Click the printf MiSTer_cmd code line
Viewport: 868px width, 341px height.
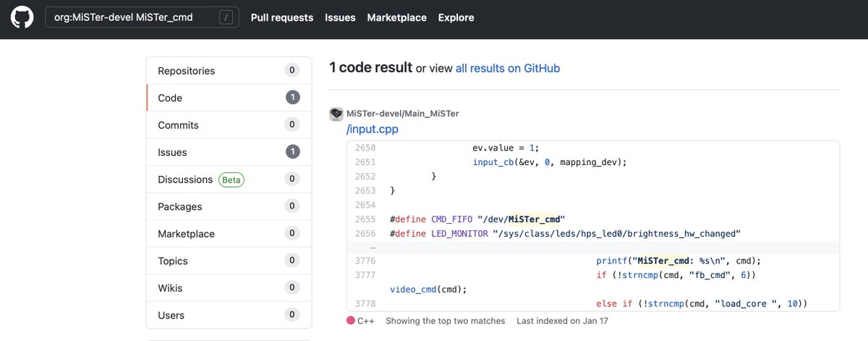(678, 261)
